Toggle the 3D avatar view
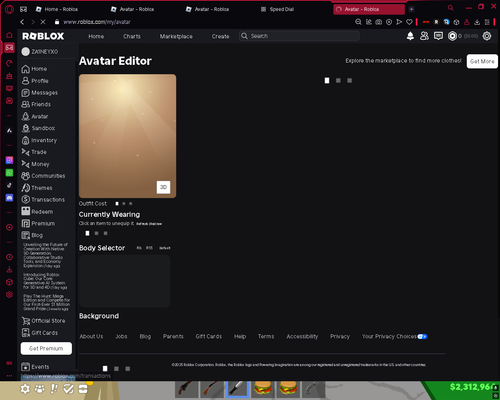500x400 pixels. pyautogui.click(x=163, y=187)
